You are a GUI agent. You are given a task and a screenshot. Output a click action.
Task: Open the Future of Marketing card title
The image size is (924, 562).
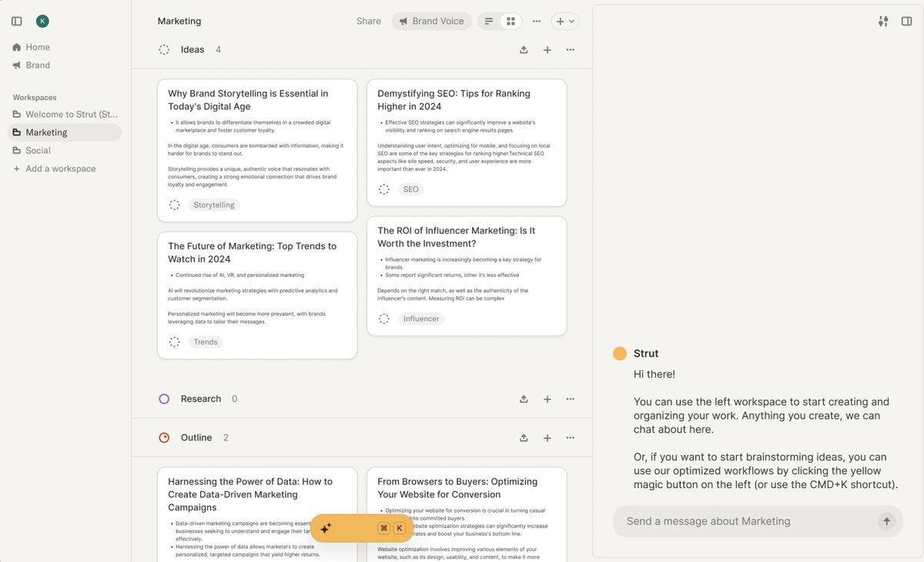(x=252, y=253)
